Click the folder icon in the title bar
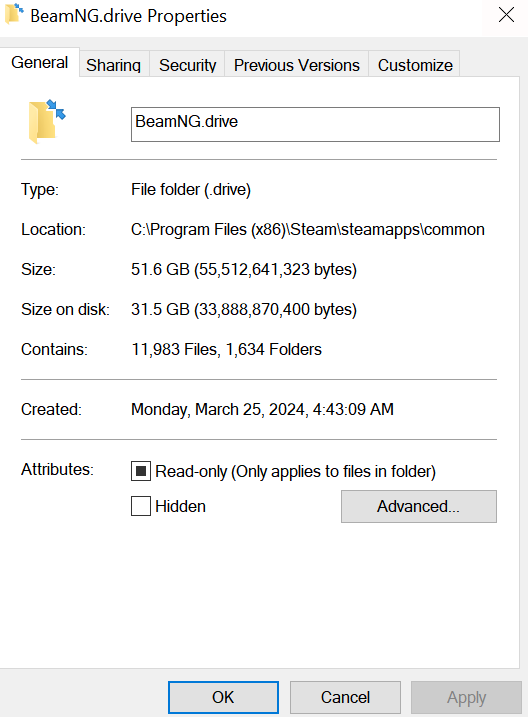 (14, 14)
